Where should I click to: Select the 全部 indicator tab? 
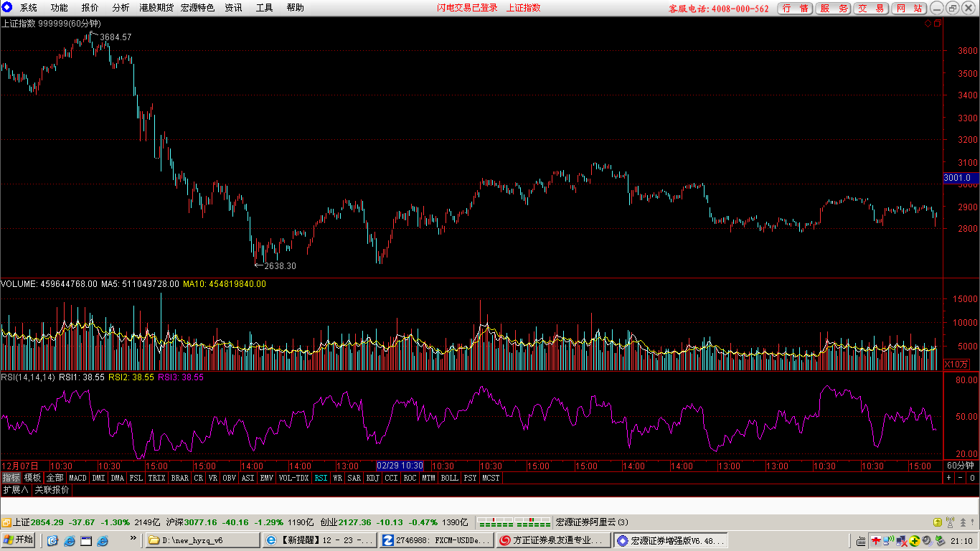click(x=55, y=478)
